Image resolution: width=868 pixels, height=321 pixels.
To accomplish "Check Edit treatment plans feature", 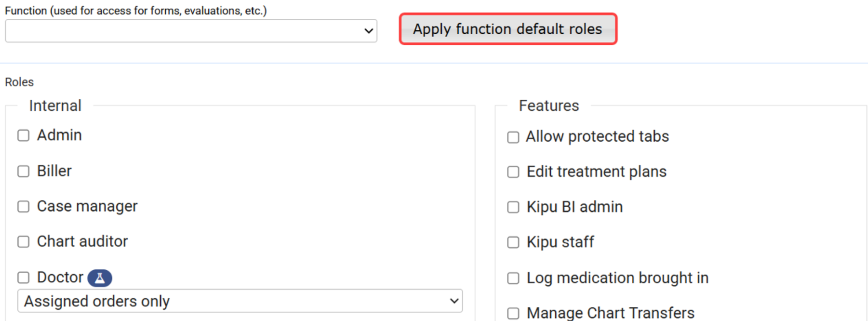I will (x=513, y=172).
